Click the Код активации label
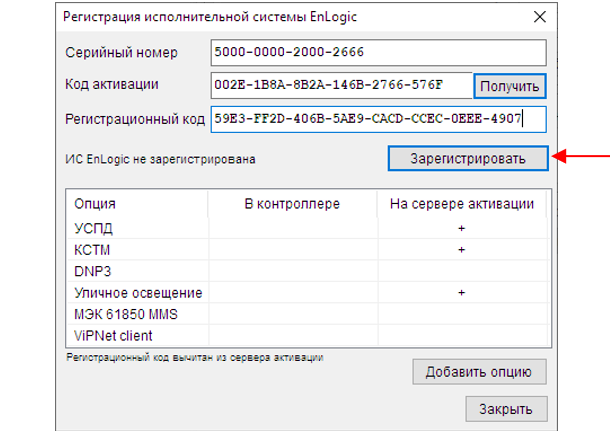Screen dimensions: 610x431 pyautogui.click(x=112, y=84)
